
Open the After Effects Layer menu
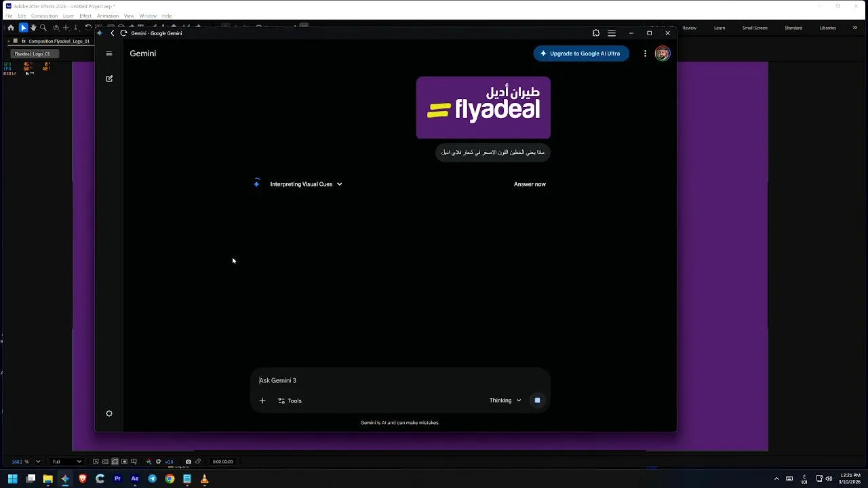point(68,16)
